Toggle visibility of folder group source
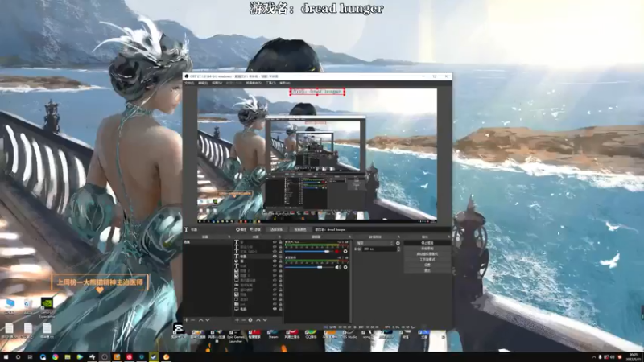Image resolution: width=644 pixels, height=362 pixels. pos(275,304)
